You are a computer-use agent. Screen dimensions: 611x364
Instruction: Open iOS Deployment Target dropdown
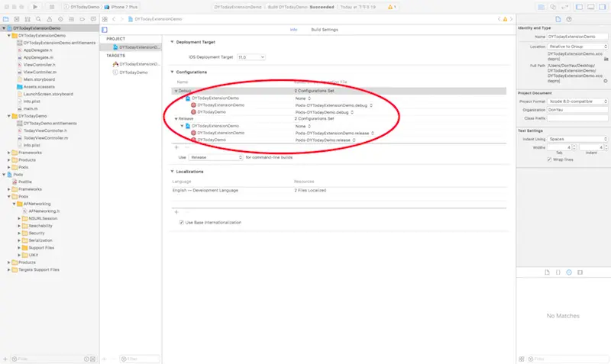(251, 57)
